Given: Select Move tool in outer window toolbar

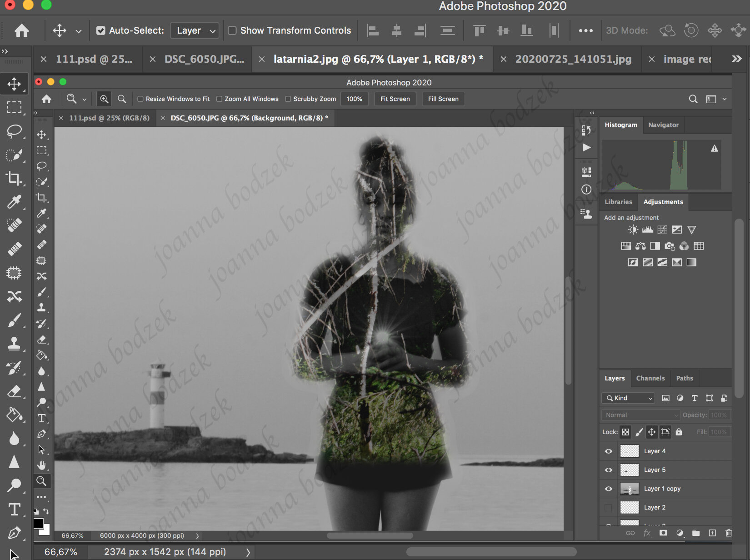Looking at the screenshot, I should [x=14, y=84].
